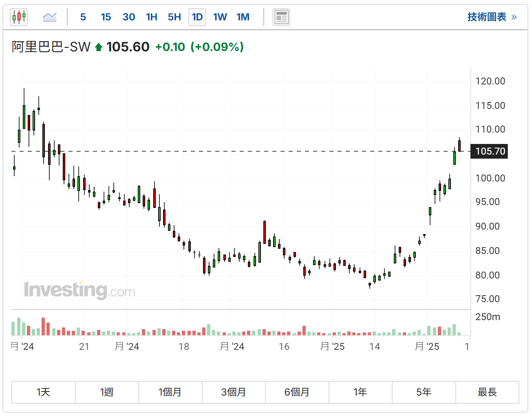Viewport: 532px width, 418px height.
Task: Show the 6個月 time range
Action: [297, 392]
